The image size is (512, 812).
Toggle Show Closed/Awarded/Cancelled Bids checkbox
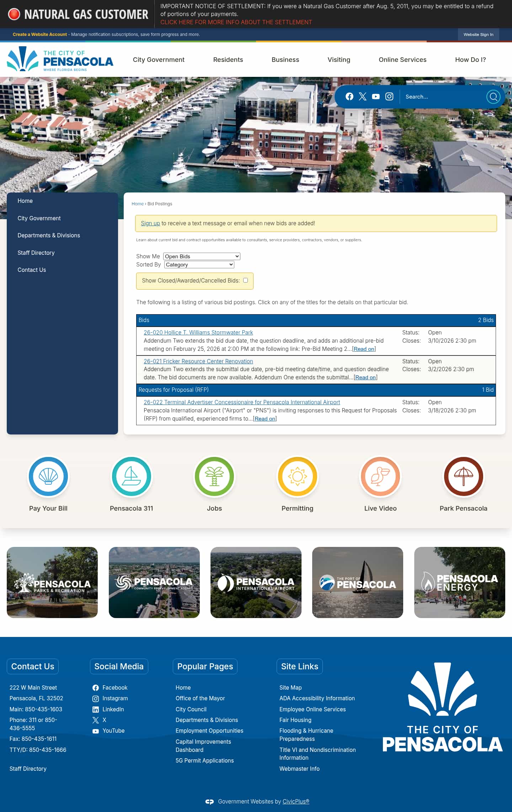(x=245, y=280)
